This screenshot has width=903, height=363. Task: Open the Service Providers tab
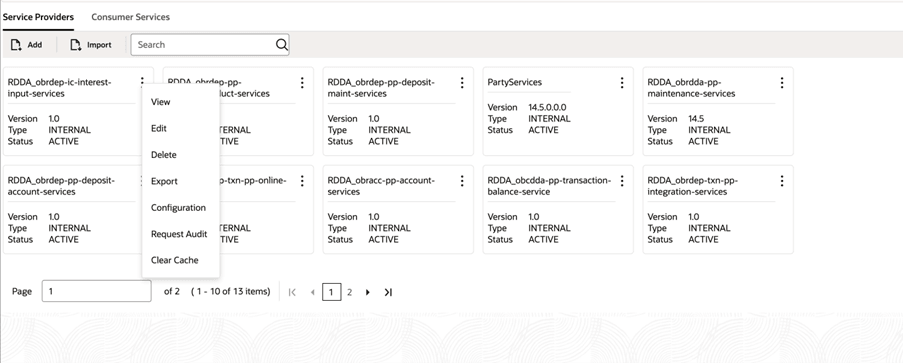38,17
